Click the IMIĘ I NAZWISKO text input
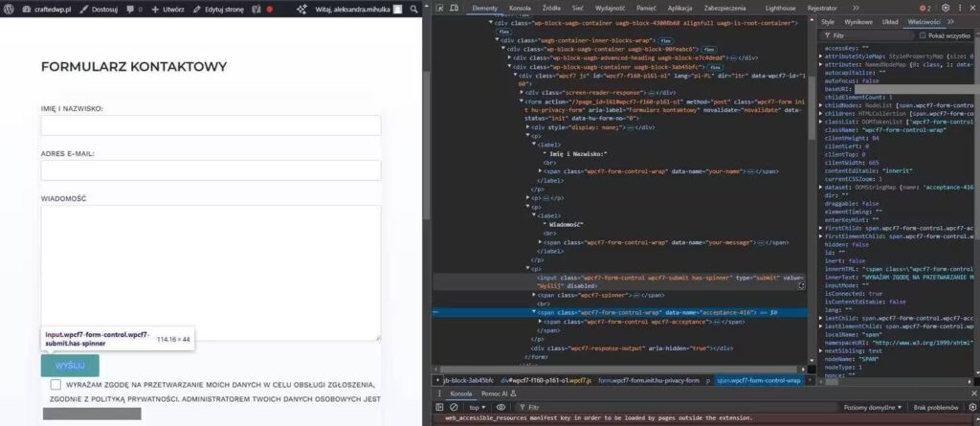The height and width of the screenshot is (426, 980). (211, 125)
